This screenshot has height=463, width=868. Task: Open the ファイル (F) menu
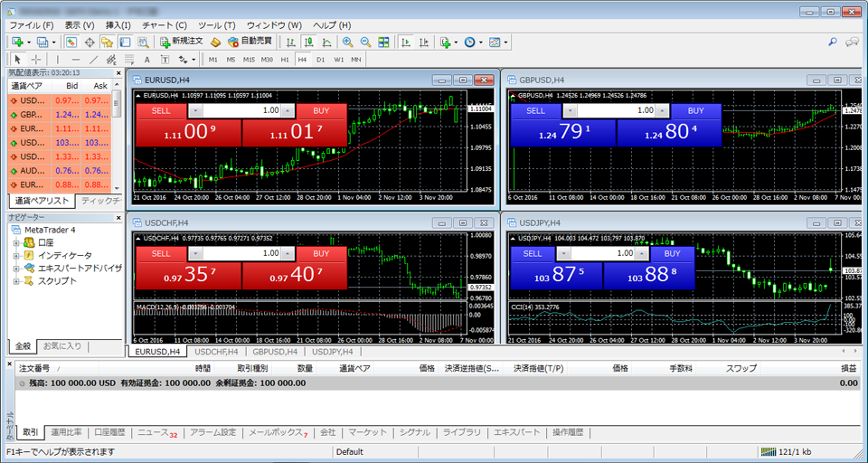click(x=32, y=25)
